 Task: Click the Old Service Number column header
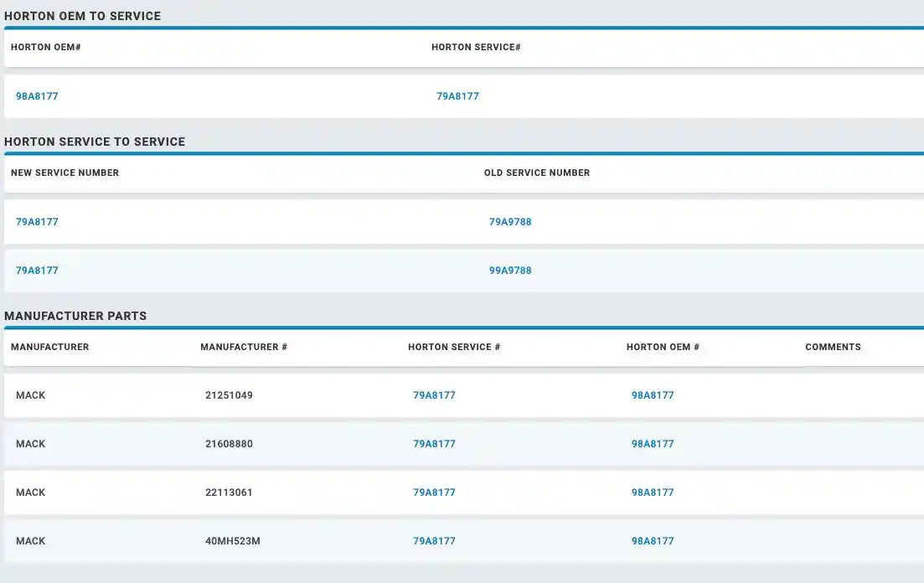537,173
